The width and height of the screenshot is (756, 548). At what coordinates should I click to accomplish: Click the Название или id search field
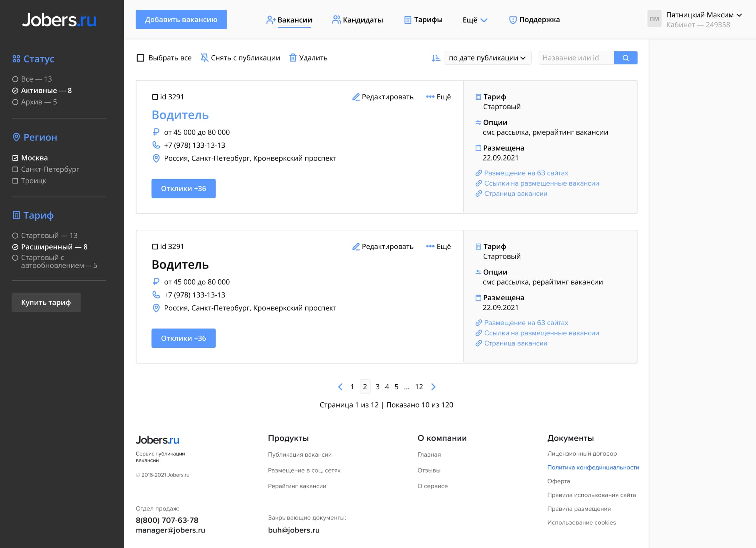pos(576,58)
